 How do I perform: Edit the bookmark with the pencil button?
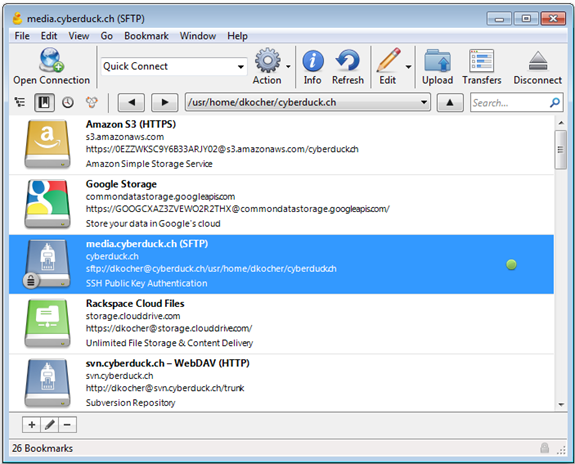50,425
